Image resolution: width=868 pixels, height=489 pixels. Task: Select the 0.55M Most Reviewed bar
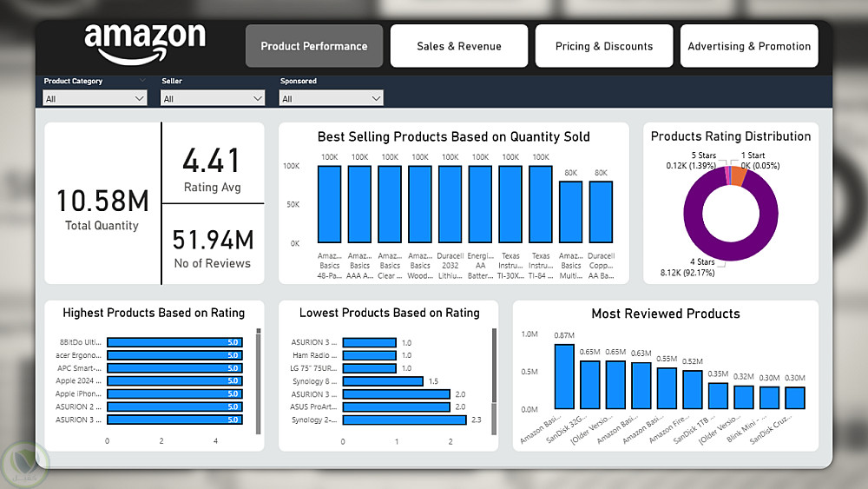[x=667, y=388]
